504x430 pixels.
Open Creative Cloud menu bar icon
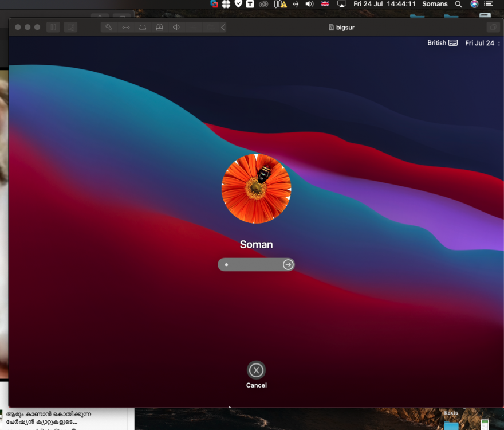coord(263,4)
